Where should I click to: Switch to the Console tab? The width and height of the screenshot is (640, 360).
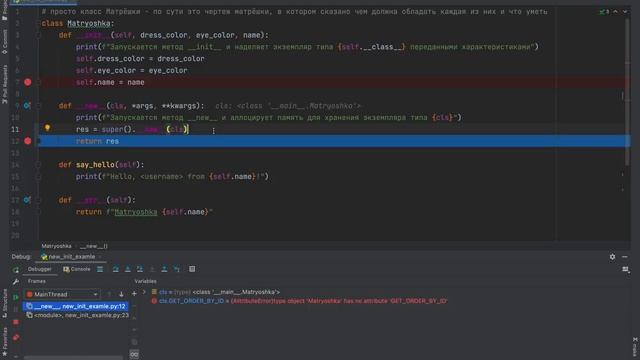pos(77,269)
